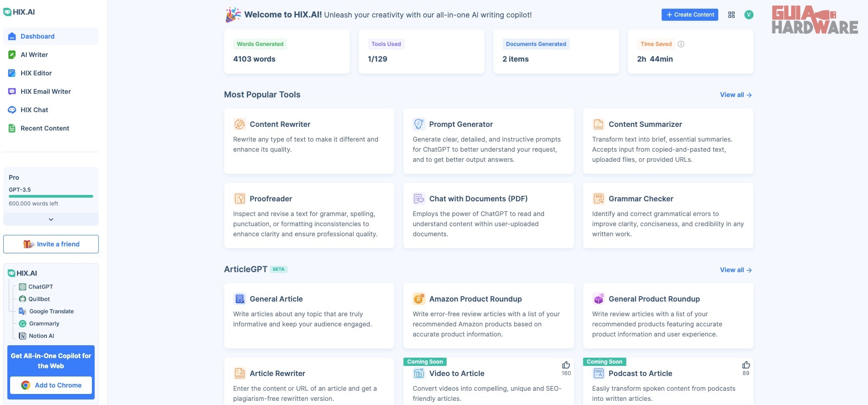This screenshot has height=405, width=868.
Task: Upvote the Video to Article feature
Action: coord(566,365)
